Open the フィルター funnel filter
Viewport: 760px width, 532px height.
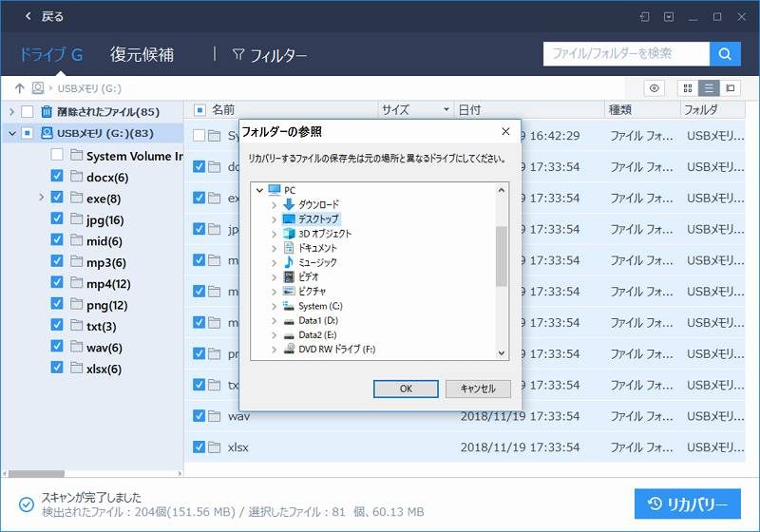coord(270,55)
